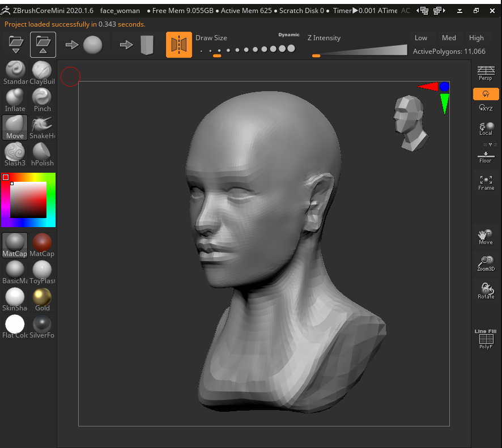Click the red X-axis cone

point(428,87)
